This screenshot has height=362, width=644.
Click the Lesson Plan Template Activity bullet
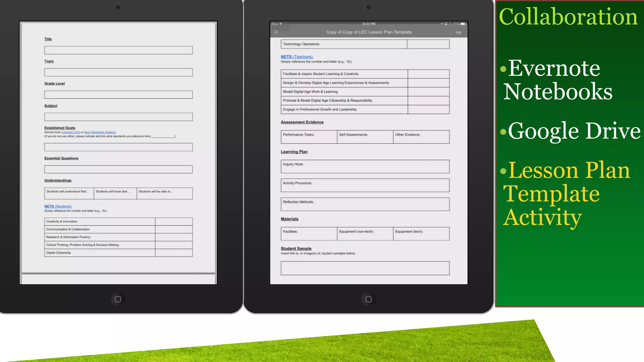(x=565, y=194)
